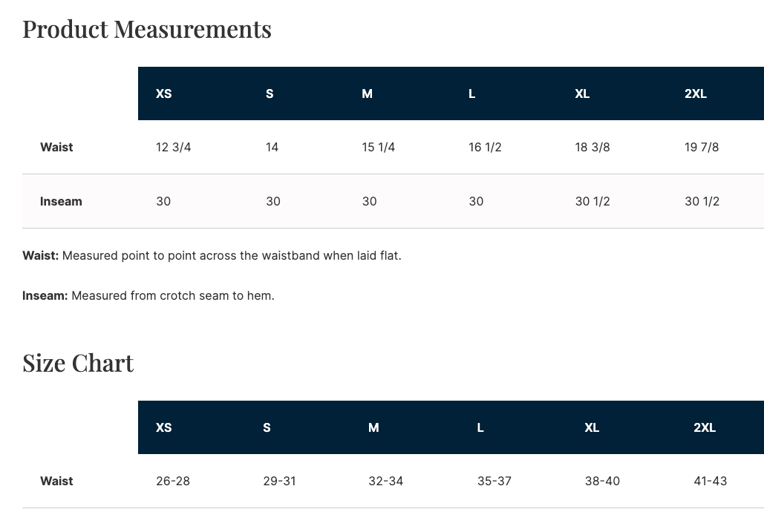Click Waist row label in Product Measurements
764x532 pixels.
56,147
